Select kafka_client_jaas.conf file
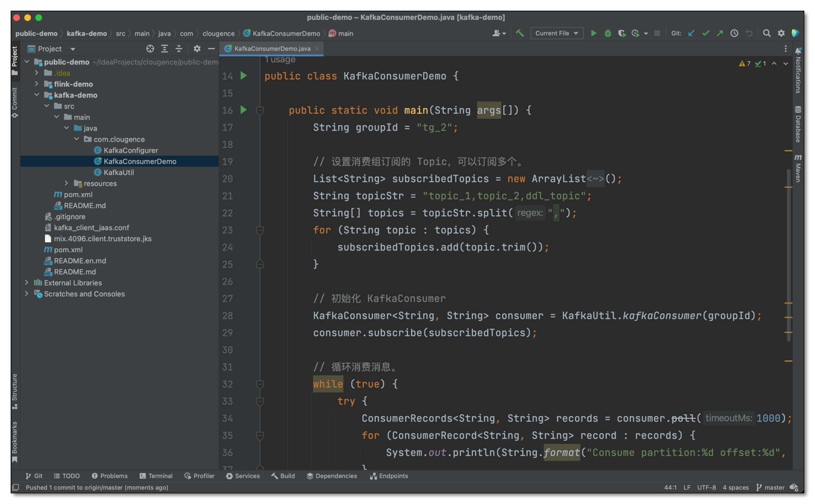815x504 pixels. coord(91,227)
